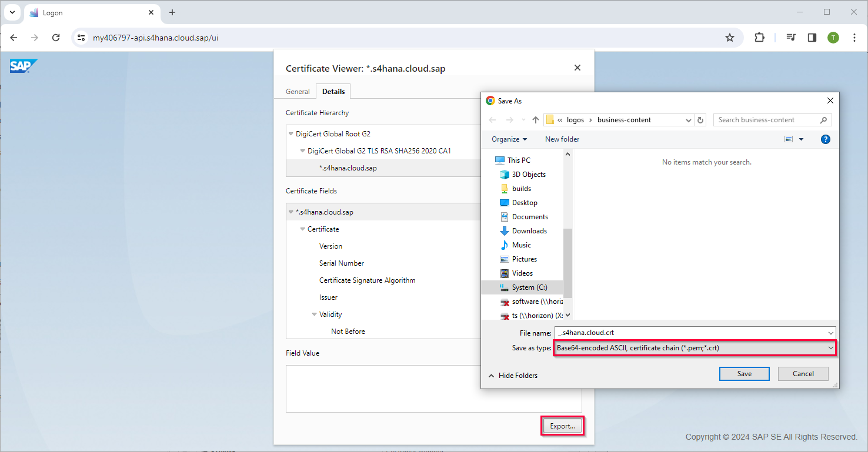
Task: Bookmark this page with the star icon
Action: pos(730,38)
